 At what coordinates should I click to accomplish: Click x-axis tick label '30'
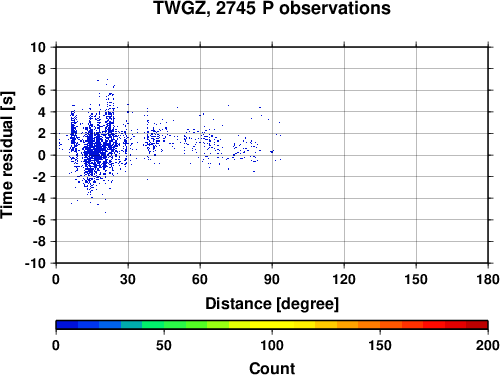click(128, 279)
